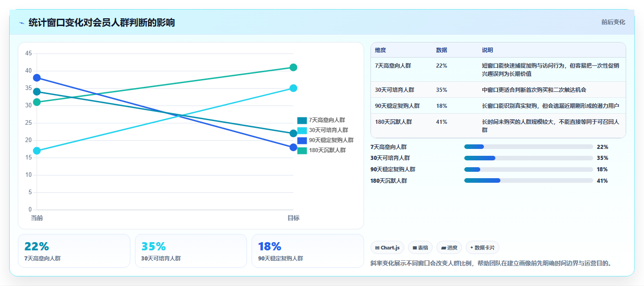Viewport: 644px width, 286px height.
Task: Click the square icon in the 表格 chip
Action: click(x=415, y=248)
